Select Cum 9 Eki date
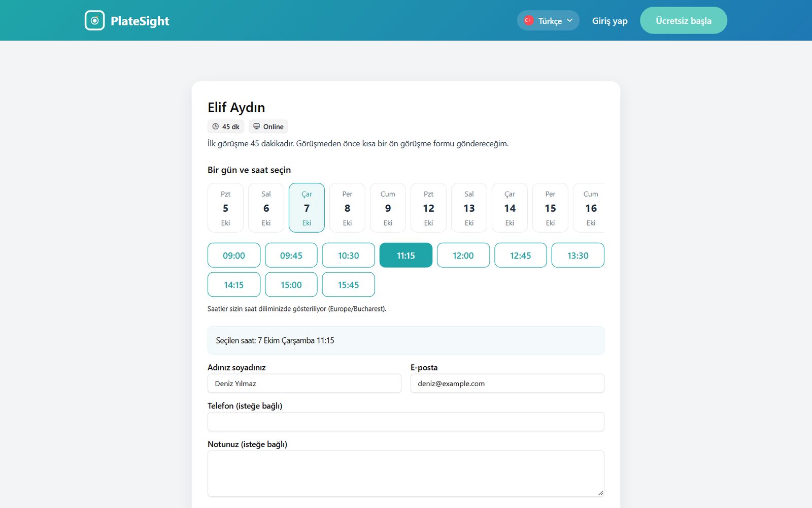Screen dimensions: 812x508 pyautogui.click(x=388, y=208)
